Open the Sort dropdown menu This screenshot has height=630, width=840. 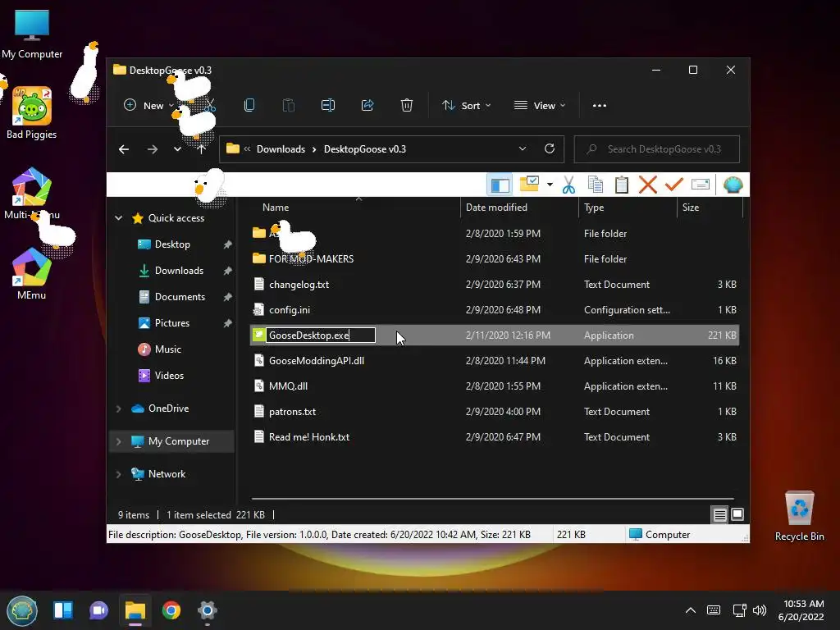point(466,106)
